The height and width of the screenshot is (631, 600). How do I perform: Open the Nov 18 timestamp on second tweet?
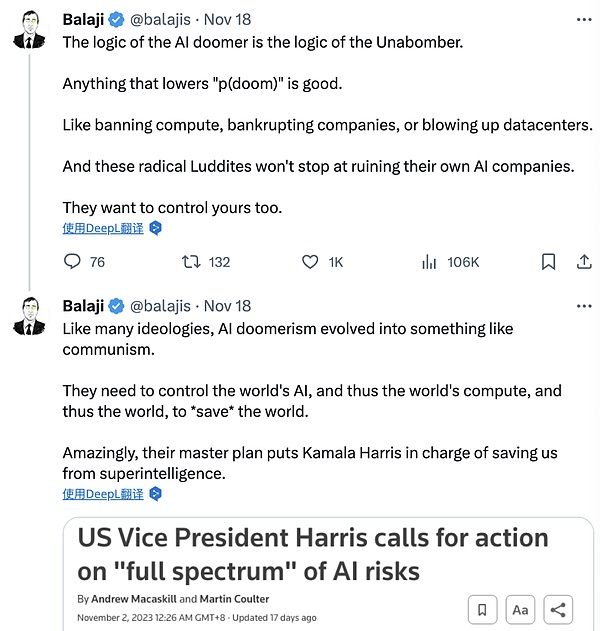coord(227,306)
